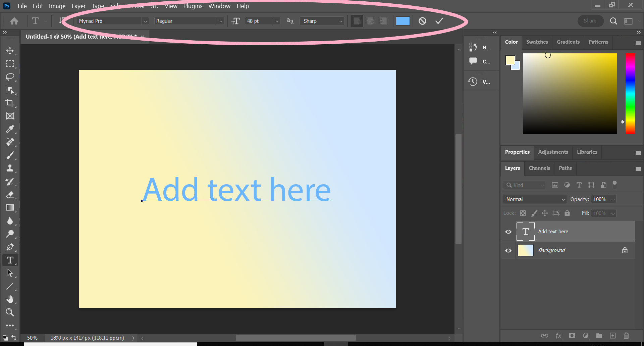This screenshot has width=644, height=346.
Task: Select the Clone Stamp tool
Action: click(x=10, y=168)
